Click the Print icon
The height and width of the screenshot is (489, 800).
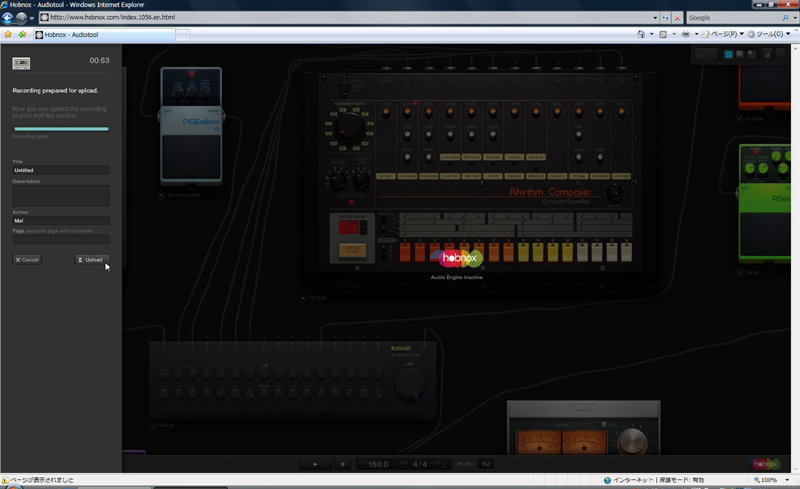coord(686,34)
